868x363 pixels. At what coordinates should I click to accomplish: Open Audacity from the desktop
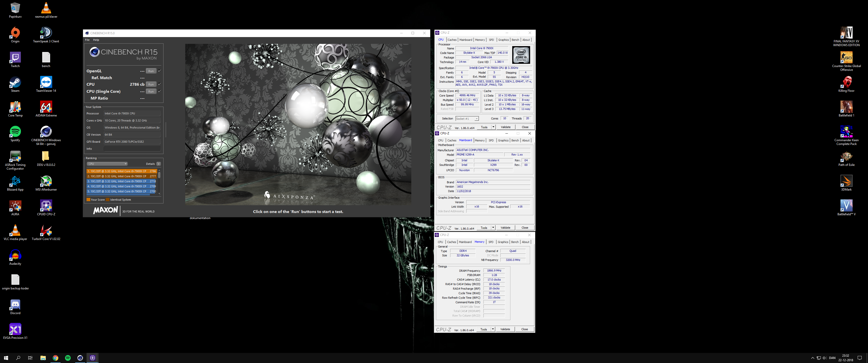pyautogui.click(x=15, y=257)
